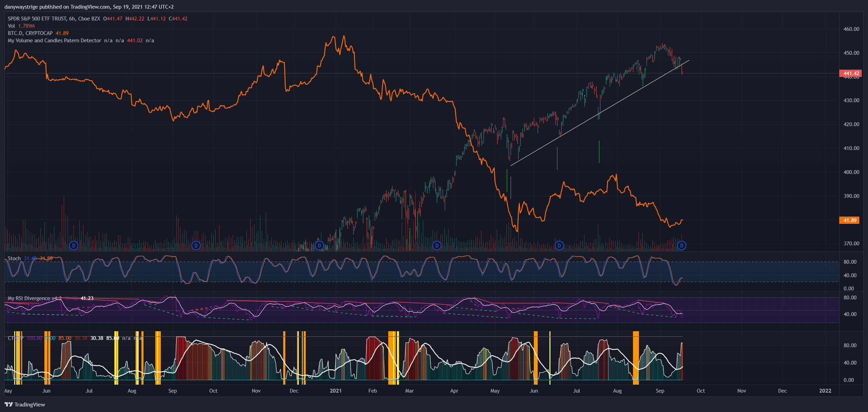Click the 430.00 price axis label
The image size is (868, 412).
[851, 100]
